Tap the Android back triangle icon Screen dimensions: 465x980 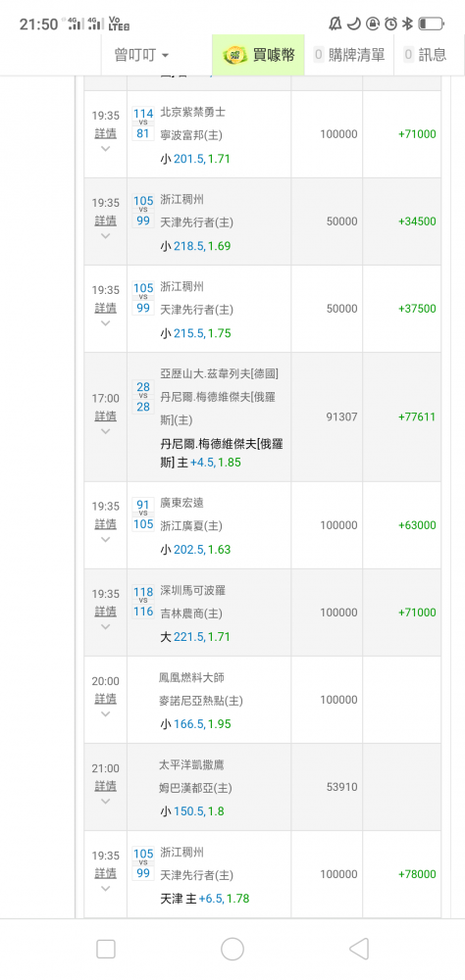click(359, 949)
